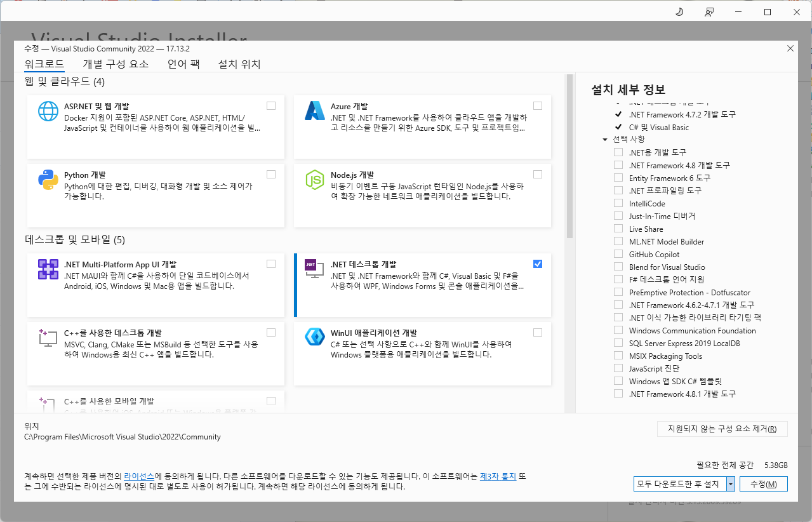Screen dimensions: 812x522
Task: Click the installation path C:\Program Files text
Action: click(123, 437)
